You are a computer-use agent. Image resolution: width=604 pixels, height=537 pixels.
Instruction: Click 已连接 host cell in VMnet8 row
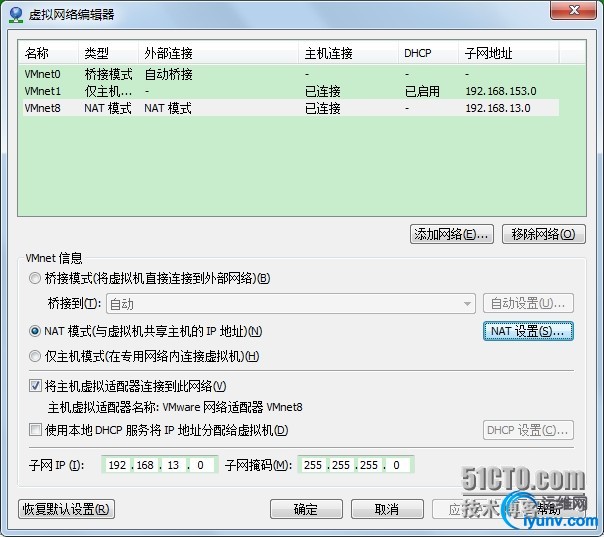tap(323, 108)
